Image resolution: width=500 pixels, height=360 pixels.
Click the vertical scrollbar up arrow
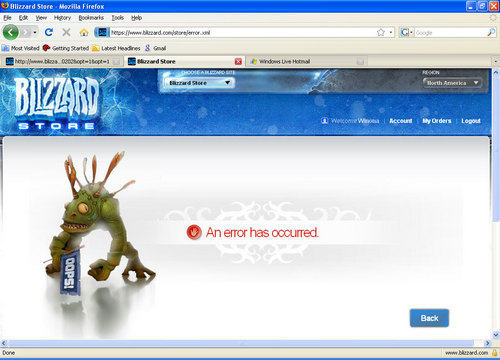496,72
